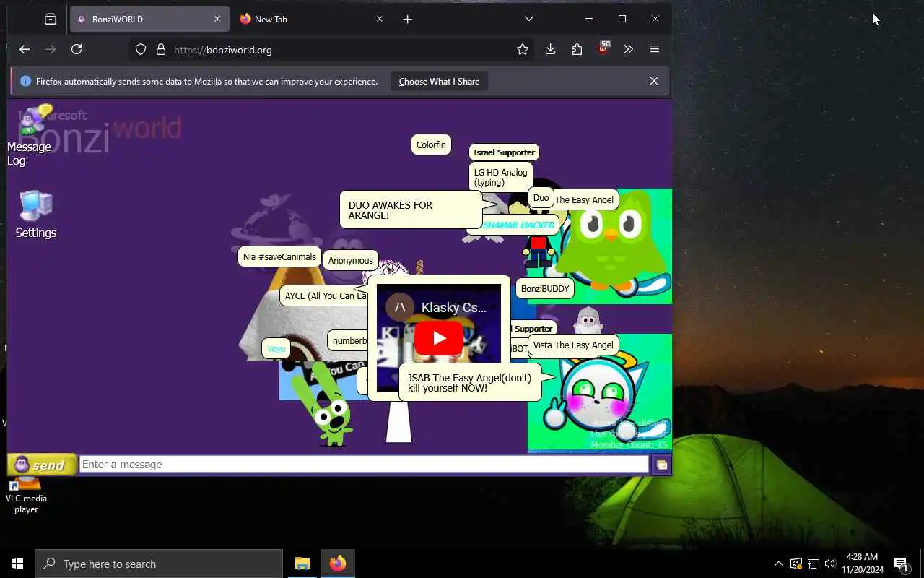Open Firefox View icon

pos(51,20)
